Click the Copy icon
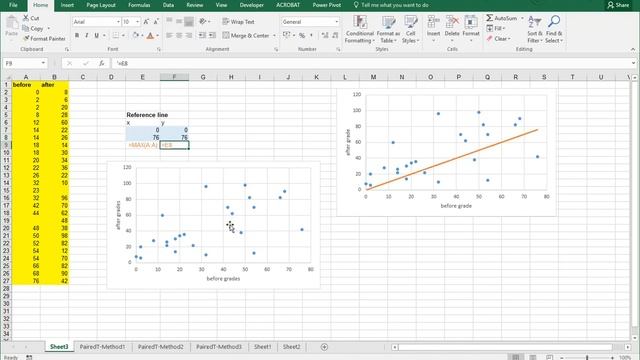Viewport: 640px width, 360px height. point(26,29)
